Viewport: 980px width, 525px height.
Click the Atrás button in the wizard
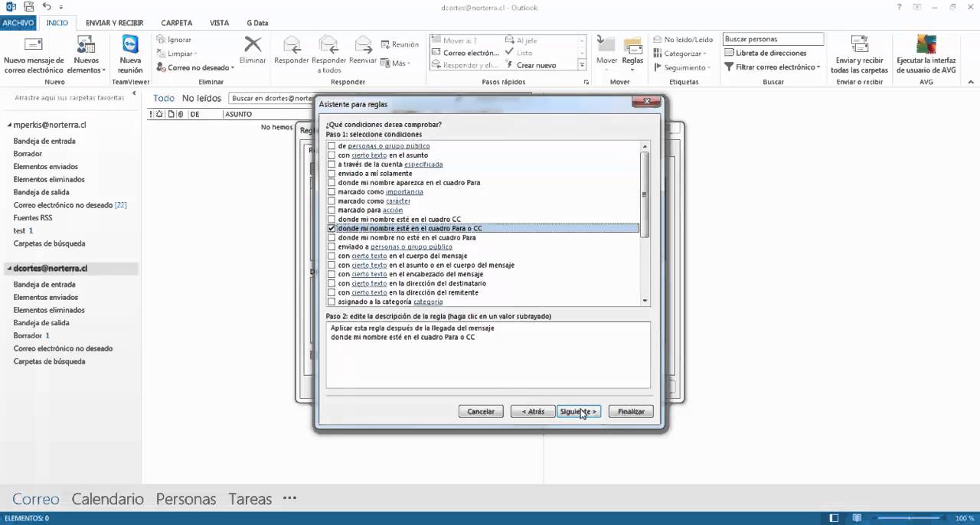click(x=533, y=412)
